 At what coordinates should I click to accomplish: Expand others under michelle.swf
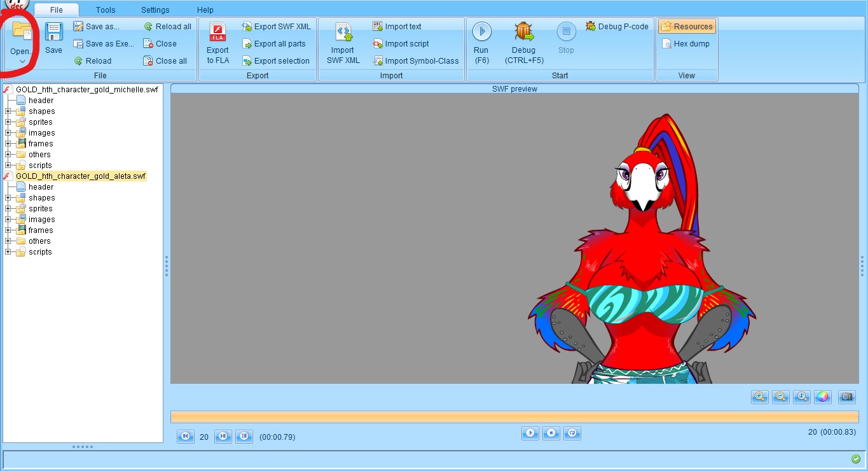[x=8, y=155]
